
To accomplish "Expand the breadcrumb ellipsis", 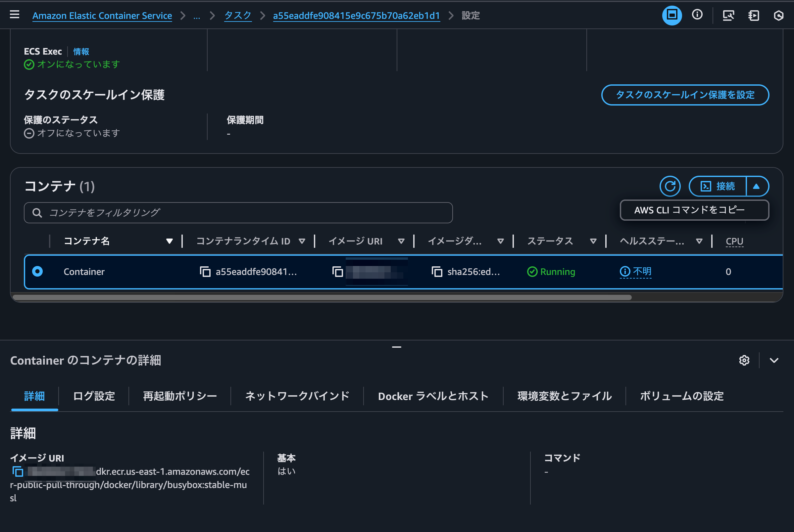I will [197, 16].
